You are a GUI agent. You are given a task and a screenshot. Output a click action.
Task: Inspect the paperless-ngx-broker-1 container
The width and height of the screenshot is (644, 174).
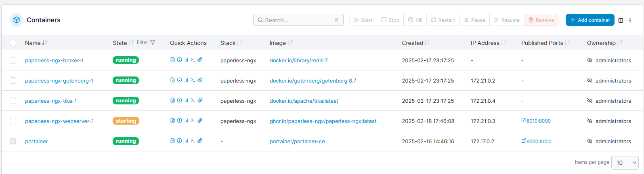tap(179, 60)
